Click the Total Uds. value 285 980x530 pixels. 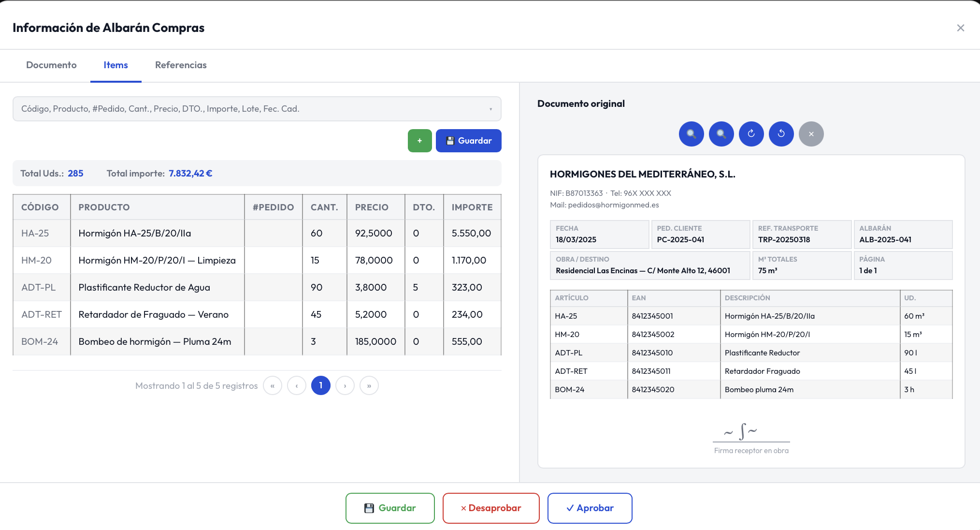point(75,174)
